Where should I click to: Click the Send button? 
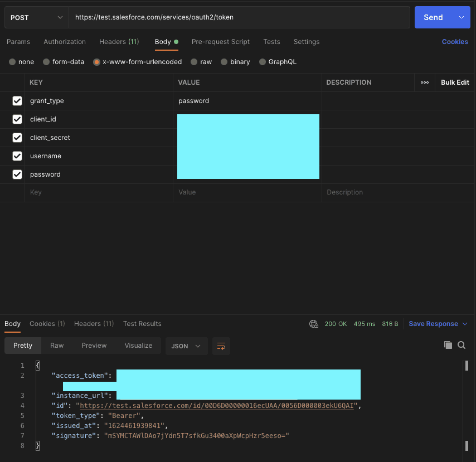click(x=433, y=17)
